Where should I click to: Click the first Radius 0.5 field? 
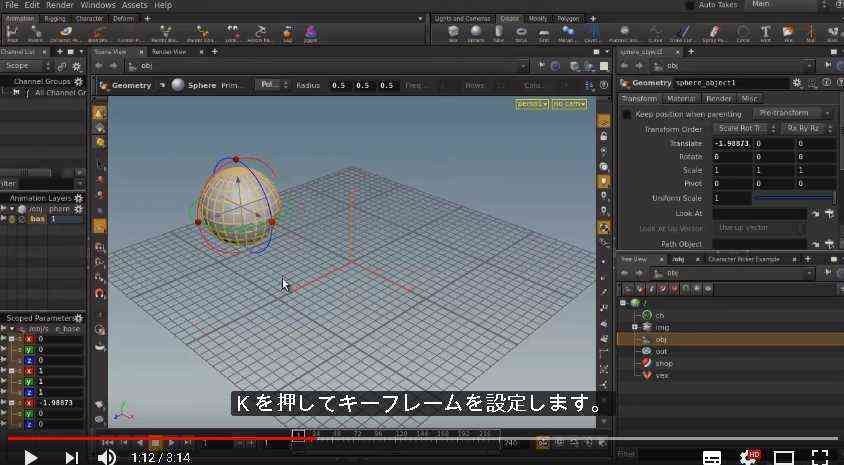coord(338,85)
